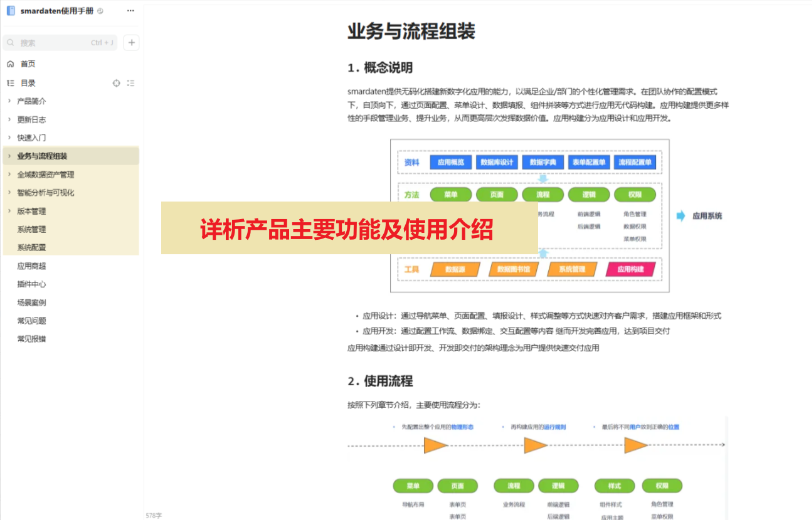Viewport: 812px width, 520px height.
Task: Open the history clock icon beside manual title
Action: (100, 11)
